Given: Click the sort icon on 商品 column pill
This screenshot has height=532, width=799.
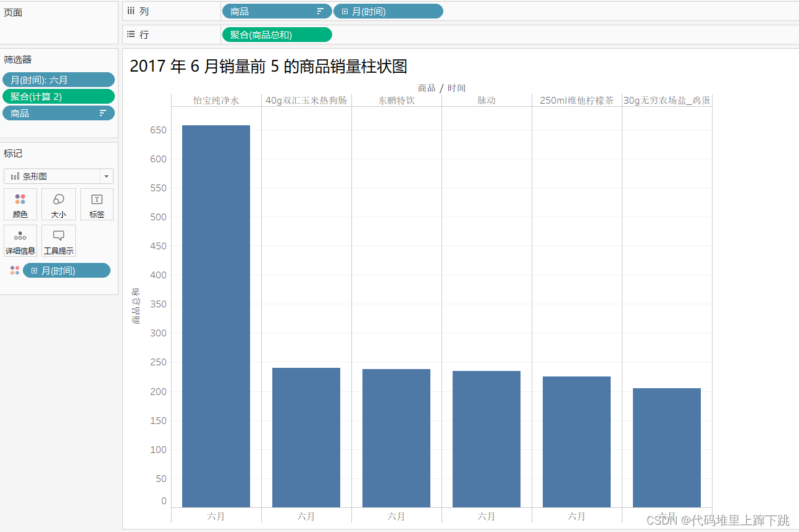Looking at the screenshot, I should pos(320,11).
